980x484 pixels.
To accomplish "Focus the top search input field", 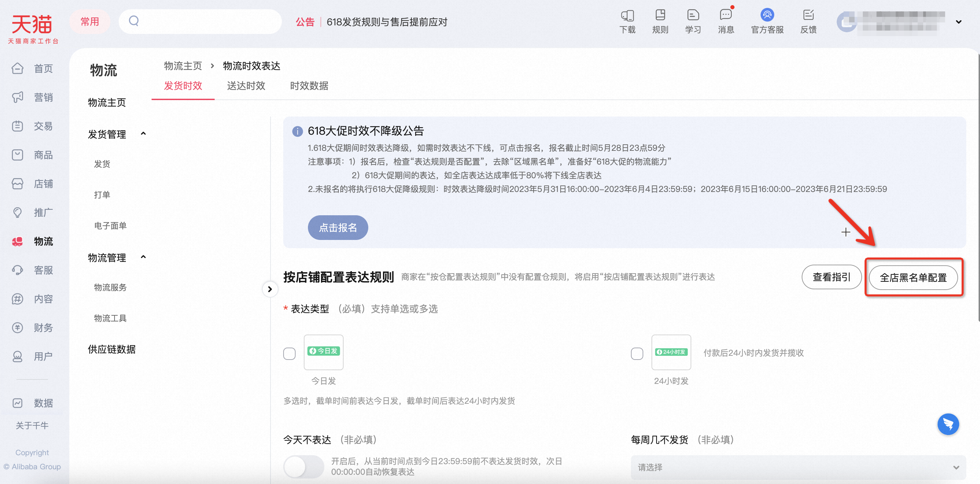I will [200, 22].
